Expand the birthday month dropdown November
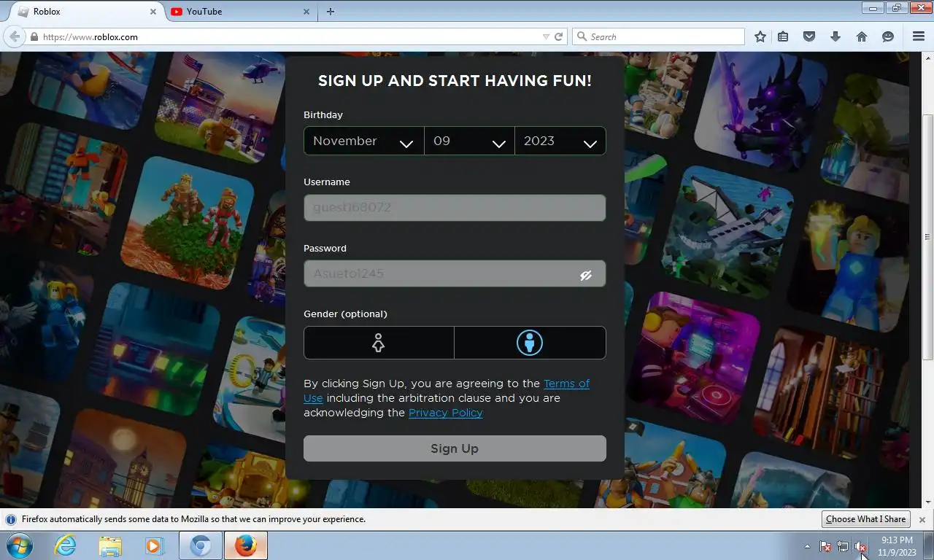934x560 pixels. click(363, 141)
